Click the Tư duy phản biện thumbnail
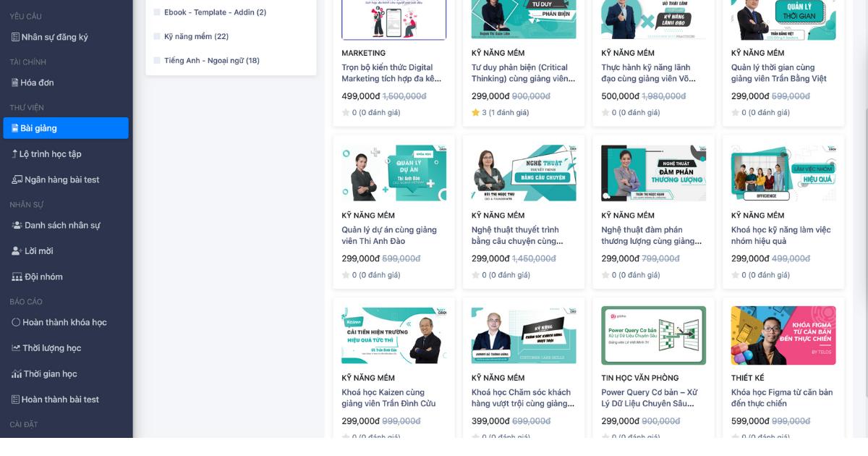The height and width of the screenshot is (456, 868). (524, 20)
